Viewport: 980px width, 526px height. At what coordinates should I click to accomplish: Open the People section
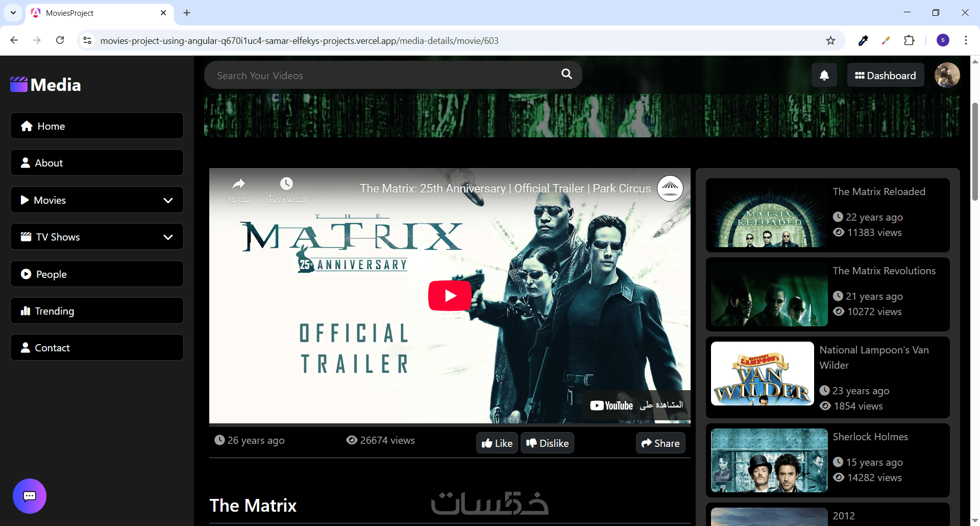click(x=97, y=274)
